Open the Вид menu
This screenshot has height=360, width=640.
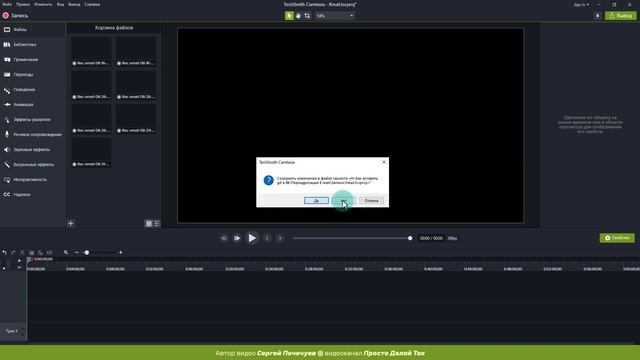pyautogui.click(x=60, y=4)
